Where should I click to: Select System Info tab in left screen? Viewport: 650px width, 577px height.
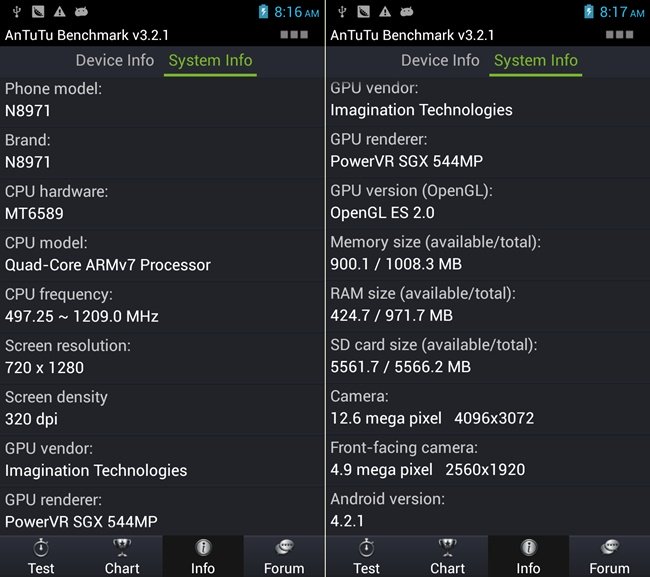click(x=210, y=61)
